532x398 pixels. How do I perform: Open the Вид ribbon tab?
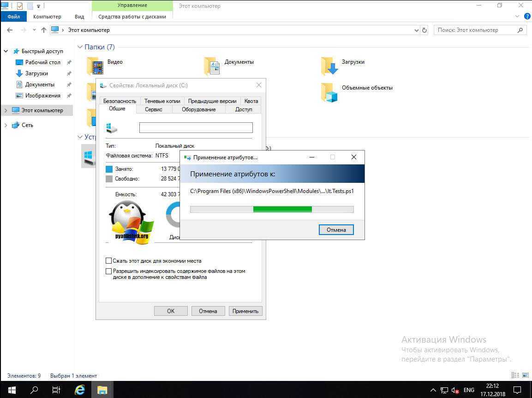coord(79,16)
